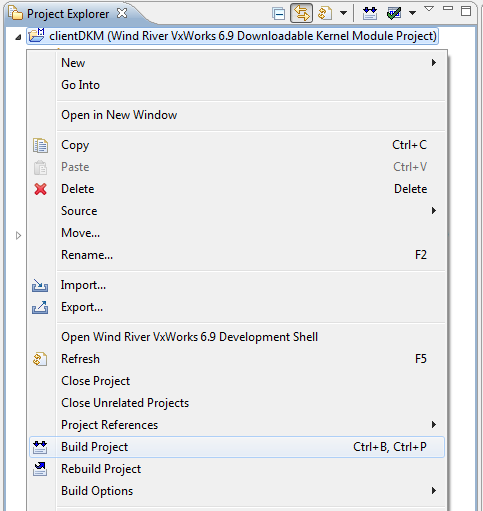
Task: Select clientDKM project tree item
Action: click(x=233, y=36)
